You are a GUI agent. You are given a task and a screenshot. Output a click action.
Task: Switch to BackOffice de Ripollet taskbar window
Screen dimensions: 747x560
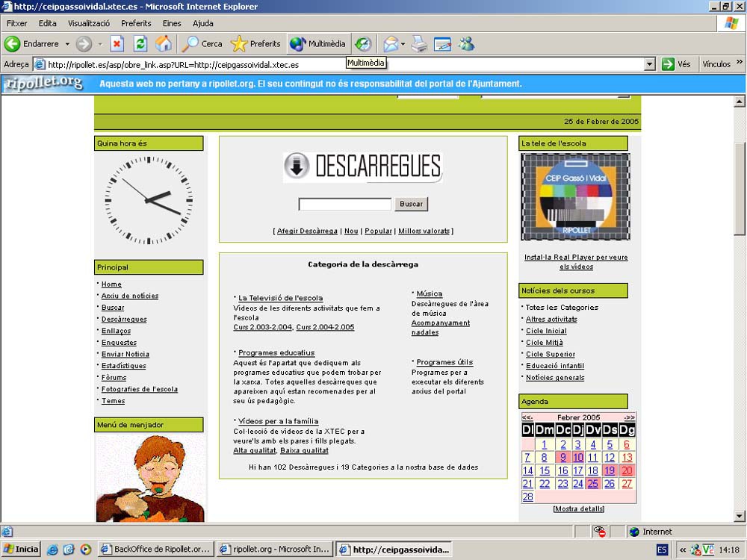(x=156, y=550)
